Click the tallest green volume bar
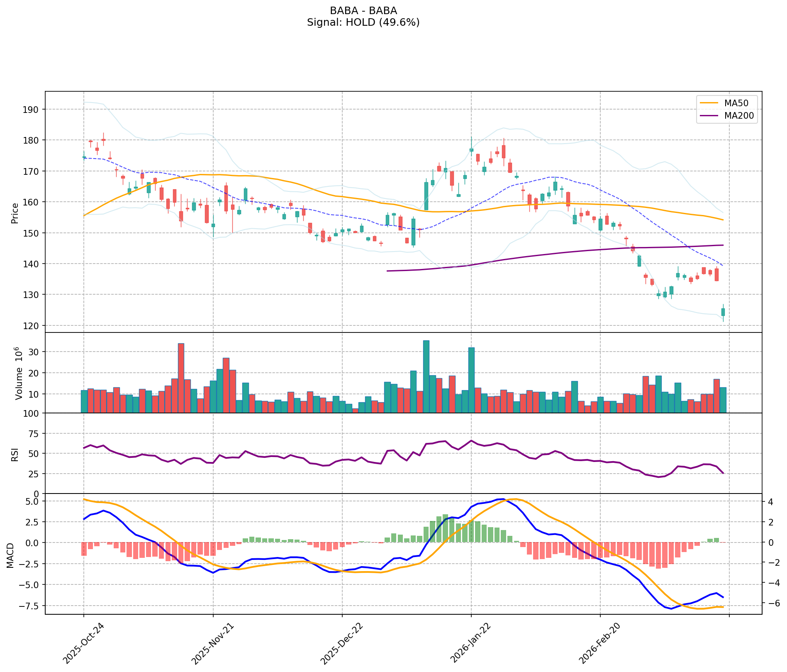This screenshot has height=672, width=787. pos(426,376)
